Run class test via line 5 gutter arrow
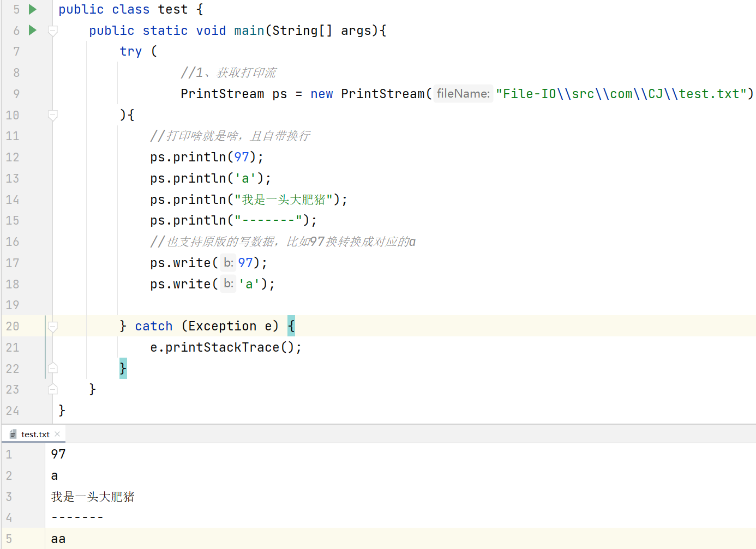Image resolution: width=756 pixels, height=549 pixels. tap(33, 9)
